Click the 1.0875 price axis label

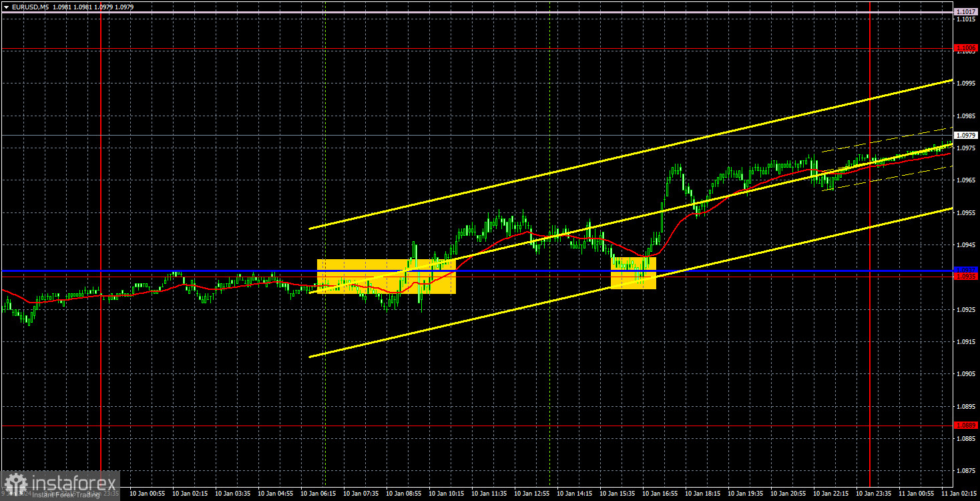[966, 471]
